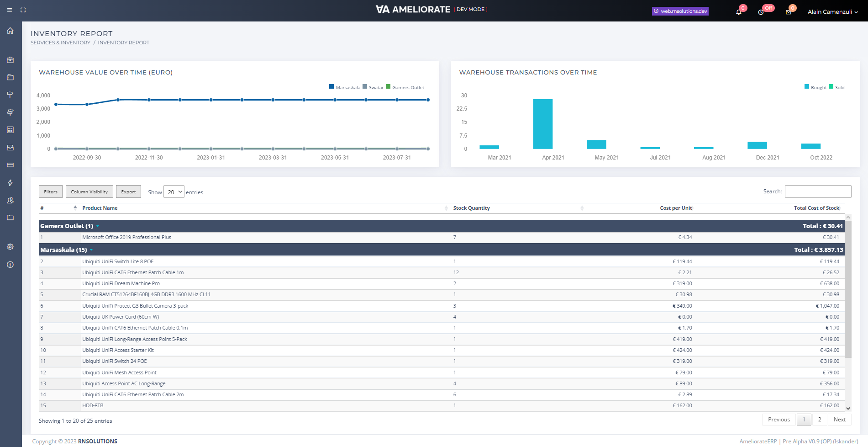Open the inbox tray sidebar icon
Image resolution: width=868 pixels, height=447 pixels.
pos(10,148)
